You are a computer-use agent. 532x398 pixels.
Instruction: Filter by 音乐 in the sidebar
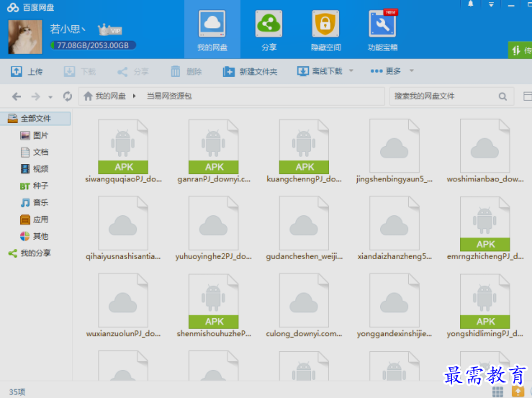(34, 202)
